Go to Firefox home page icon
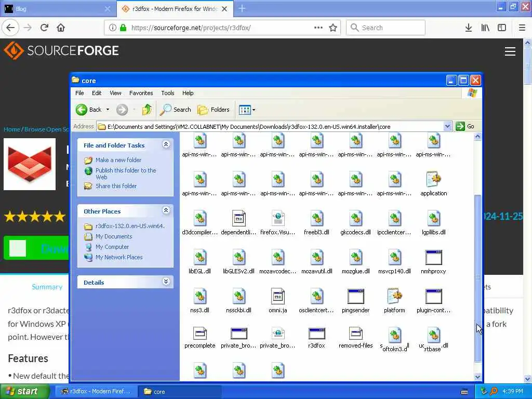 [x=61, y=28]
